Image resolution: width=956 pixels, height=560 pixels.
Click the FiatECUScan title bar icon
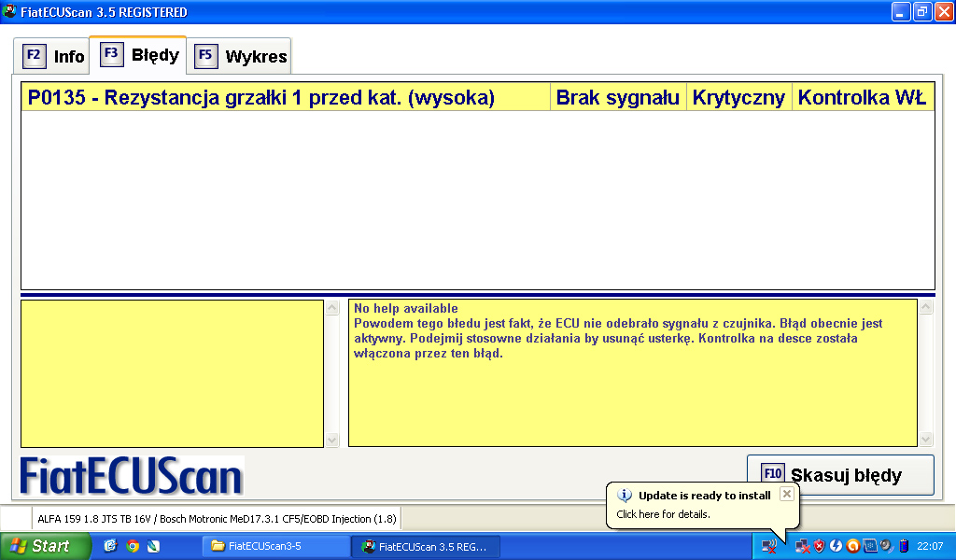9,11
